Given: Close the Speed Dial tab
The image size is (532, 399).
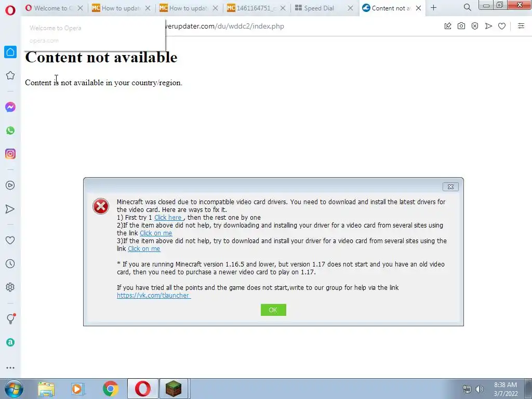Looking at the screenshot, I should (351, 8).
